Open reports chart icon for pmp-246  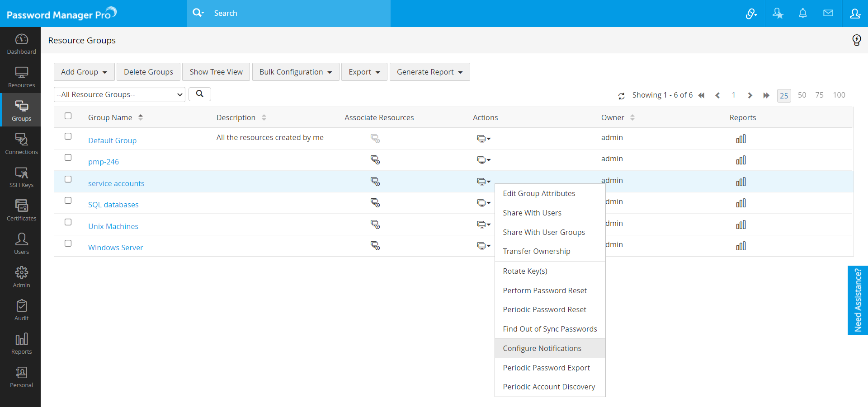741,160
